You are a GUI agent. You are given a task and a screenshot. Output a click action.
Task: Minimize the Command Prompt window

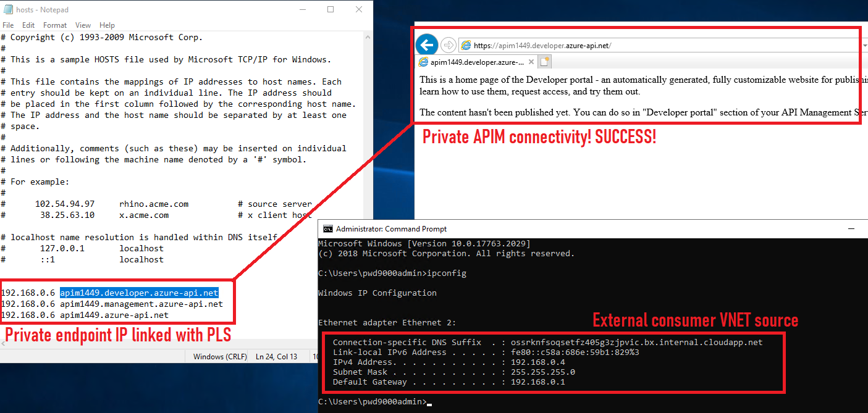[x=851, y=229]
